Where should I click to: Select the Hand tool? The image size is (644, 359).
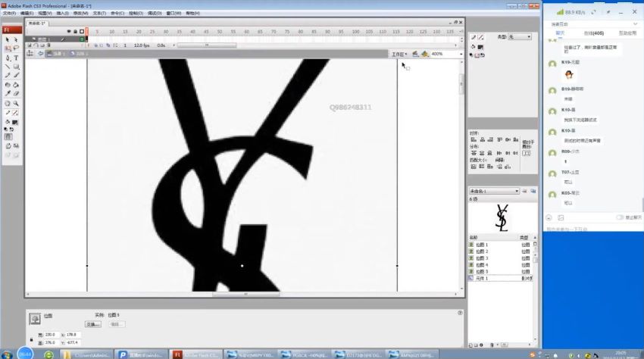[8, 104]
